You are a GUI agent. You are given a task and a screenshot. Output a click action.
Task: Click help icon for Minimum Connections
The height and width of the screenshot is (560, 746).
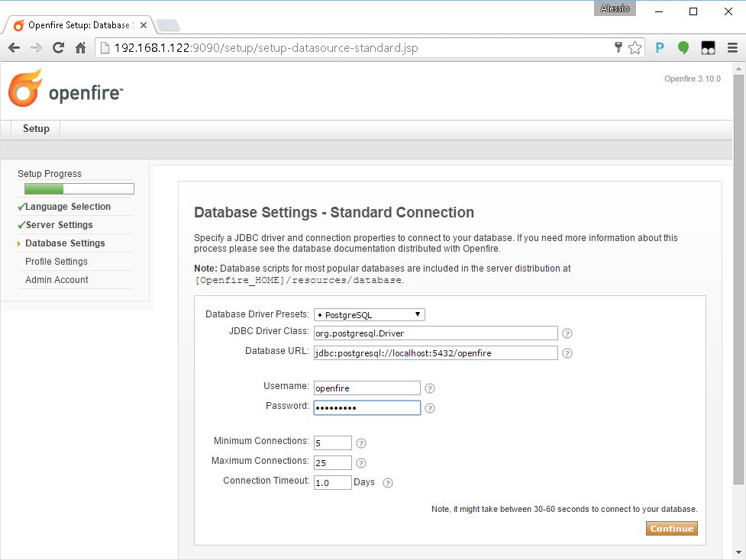(361, 443)
